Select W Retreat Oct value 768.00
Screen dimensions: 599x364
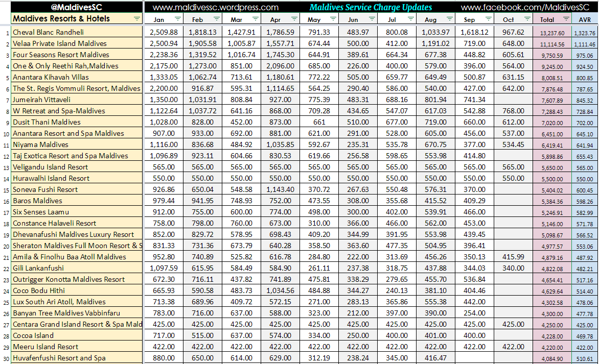pos(513,111)
